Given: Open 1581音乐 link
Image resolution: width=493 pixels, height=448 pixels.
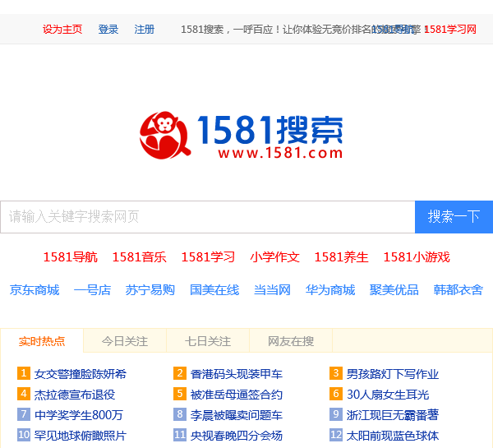Looking at the screenshot, I should [x=139, y=257].
